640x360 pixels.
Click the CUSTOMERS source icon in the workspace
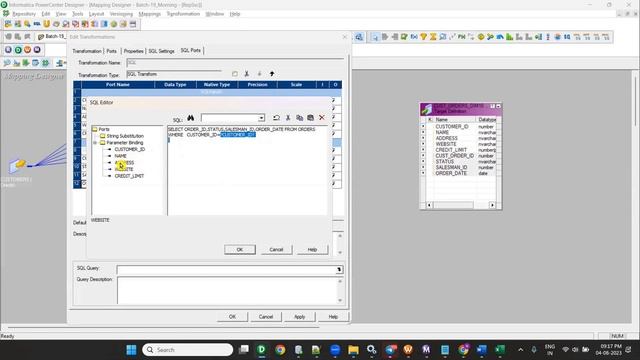(x=18, y=166)
